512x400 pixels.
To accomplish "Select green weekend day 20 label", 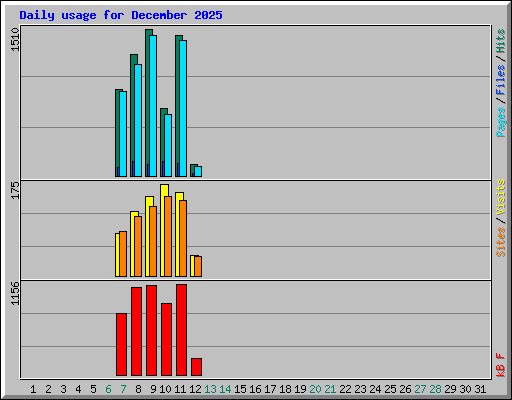I will click(x=315, y=389).
